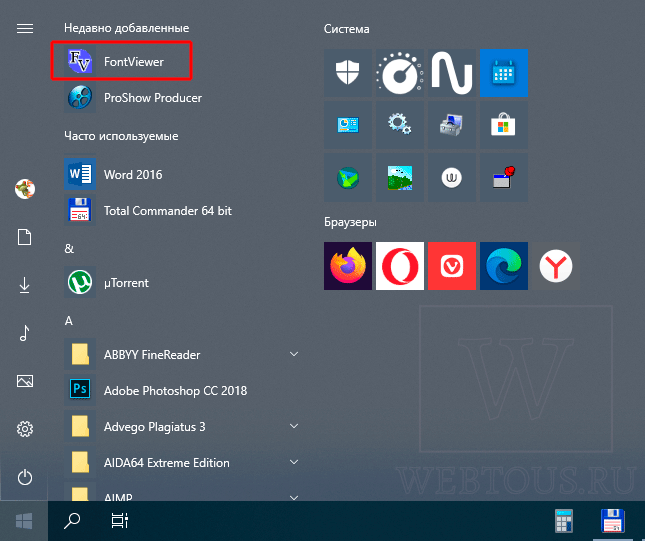Open the pixelated landscape tile
645x541 pixels.
click(399, 177)
